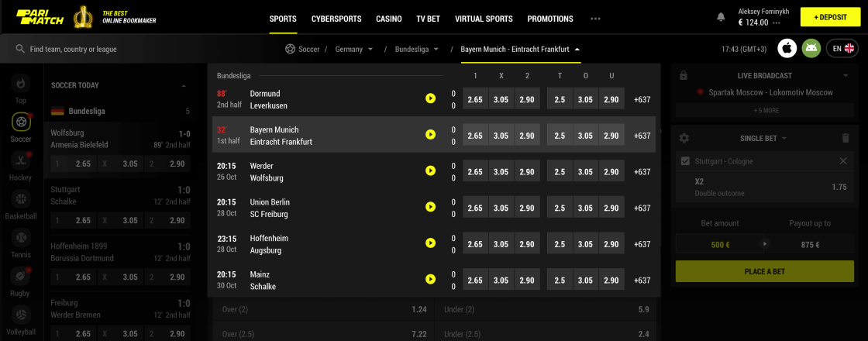868x341 pixels.
Task: Collapse the Bayern Munich - Eintracht Frankfurt match dropdown
Action: coord(577,50)
